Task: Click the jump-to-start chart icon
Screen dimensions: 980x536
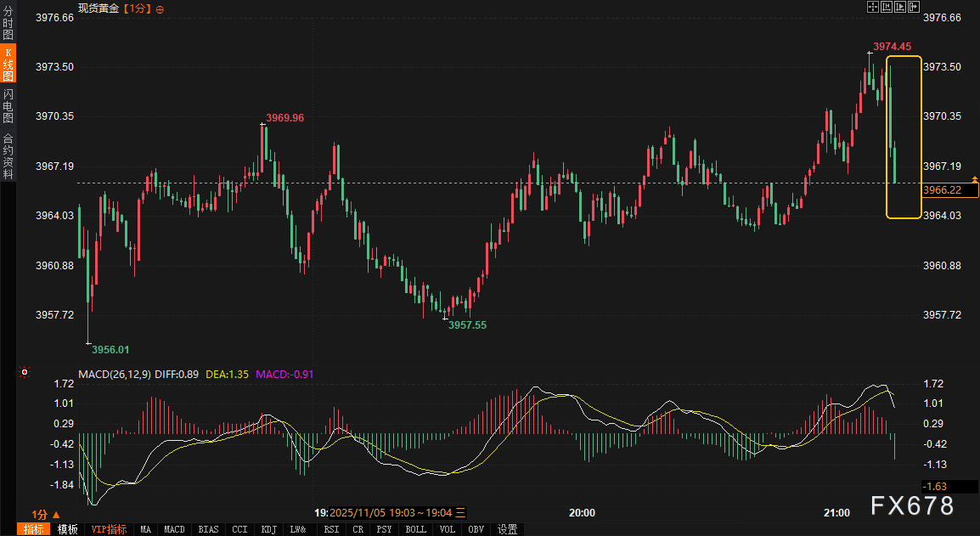Action: (886, 7)
